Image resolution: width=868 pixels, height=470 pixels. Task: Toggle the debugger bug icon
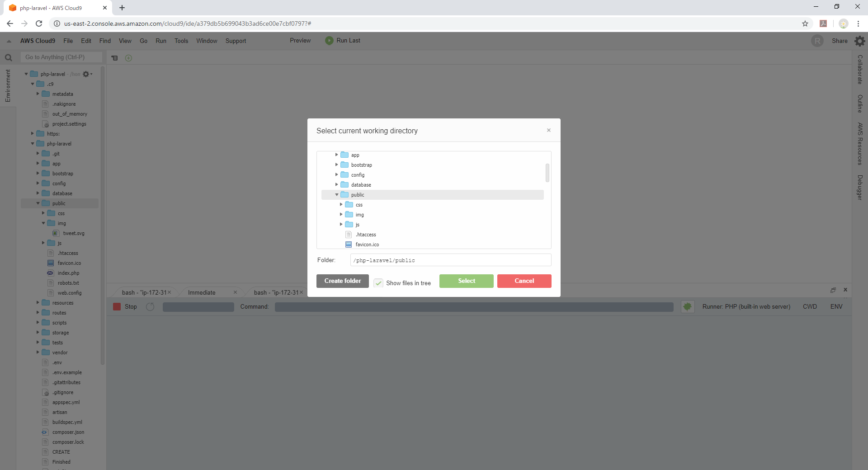(x=687, y=306)
